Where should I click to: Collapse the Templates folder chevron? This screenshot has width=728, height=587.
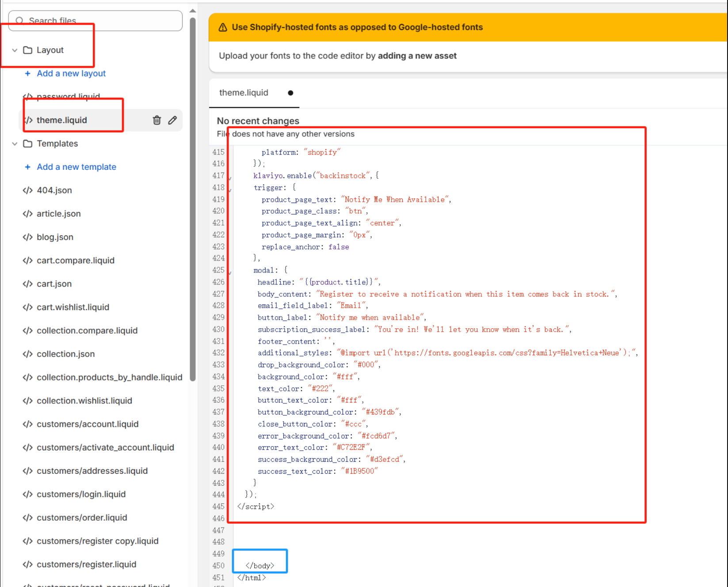pyautogui.click(x=15, y=144)
